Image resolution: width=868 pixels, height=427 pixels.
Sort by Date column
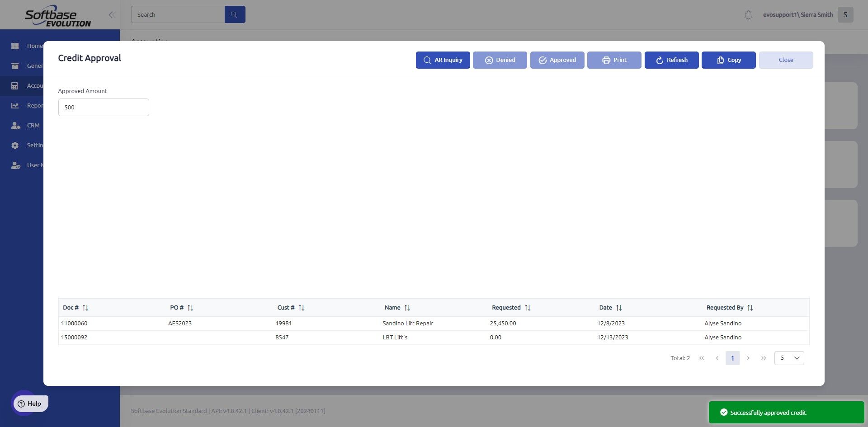[619, 308]
